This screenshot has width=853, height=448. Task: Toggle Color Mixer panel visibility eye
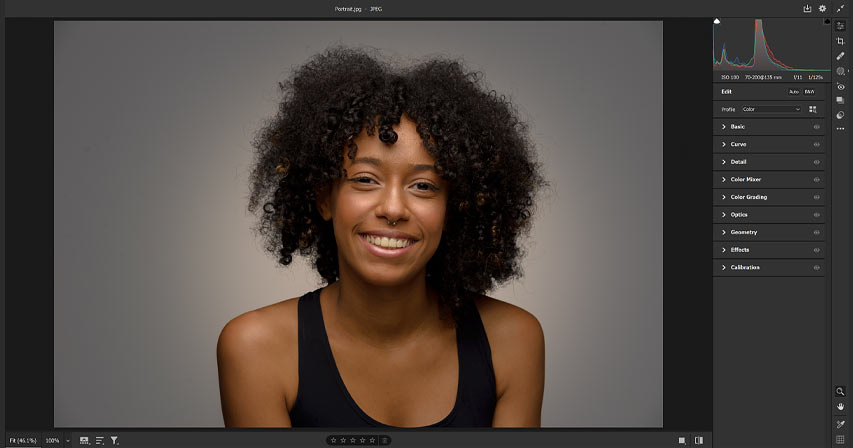817,179
